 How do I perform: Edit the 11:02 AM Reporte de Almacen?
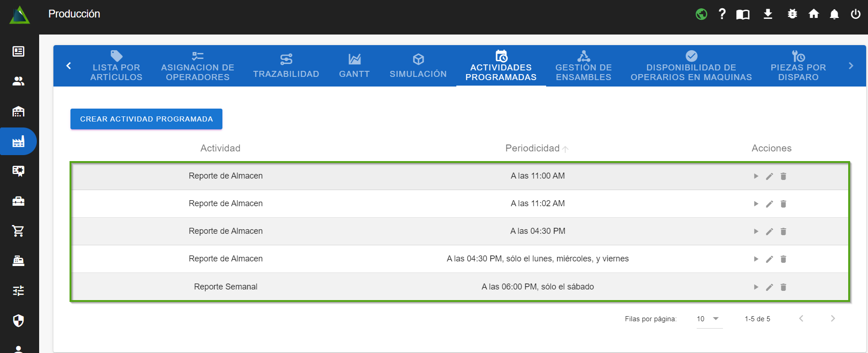click(769, 204)
